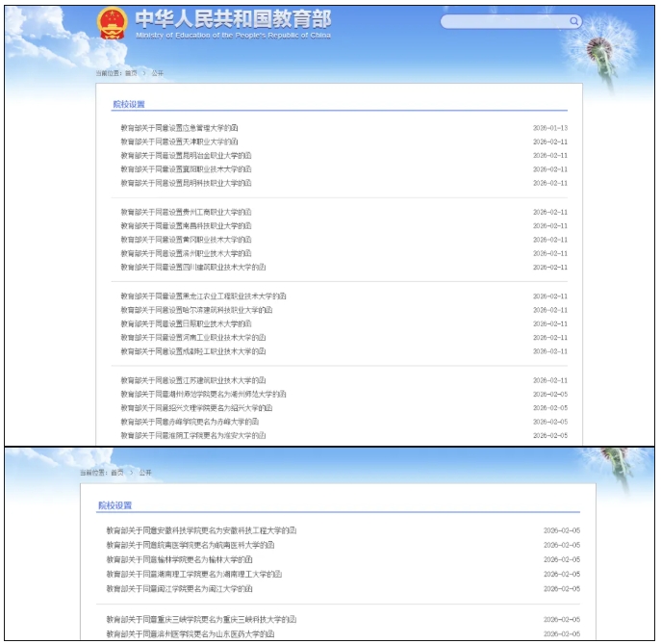Click 院校设置 heading on the upper page

(x=129, y=104)
